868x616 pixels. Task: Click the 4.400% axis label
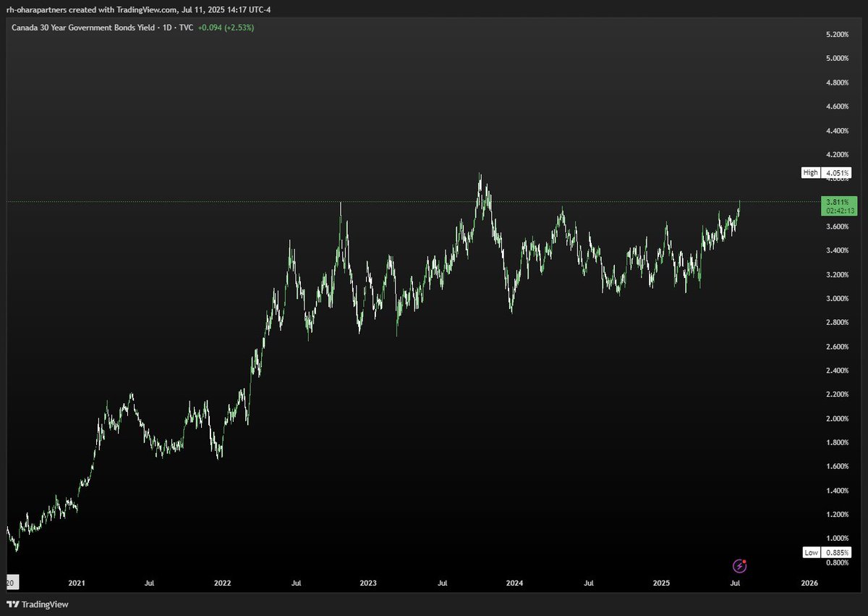click(x=837, y=131)
